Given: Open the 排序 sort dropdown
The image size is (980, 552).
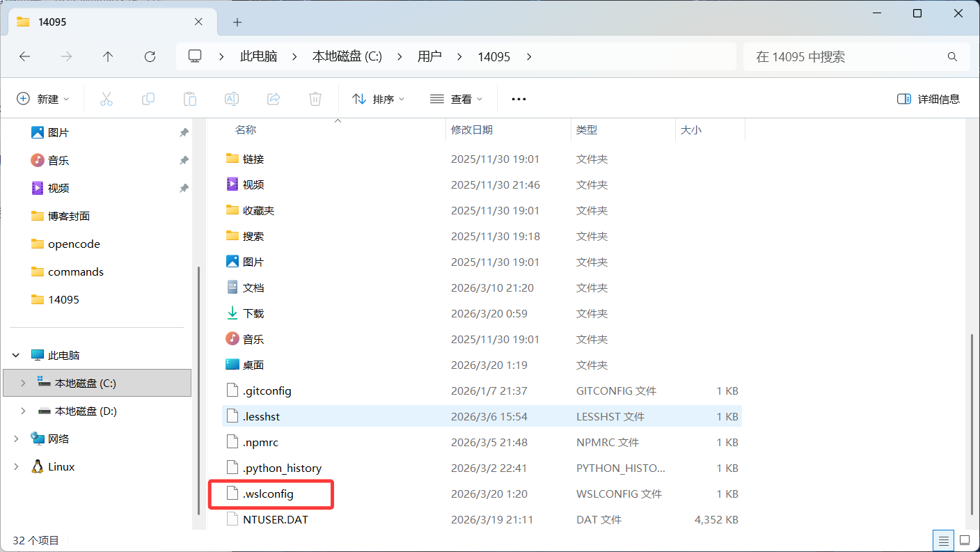Looking at the screenshot, I should click(x=378, y=99).
